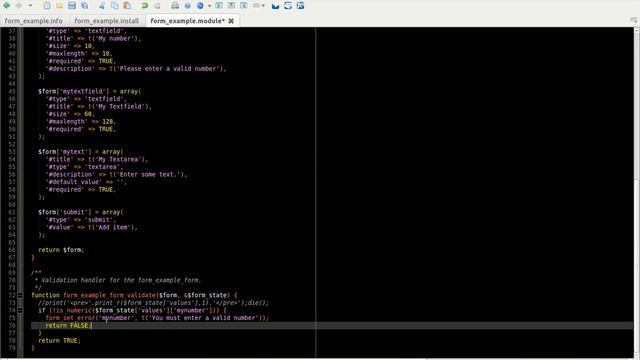640x360 pixels.
Task: Click the printer icon in toolbar
Action: point(175,6)
